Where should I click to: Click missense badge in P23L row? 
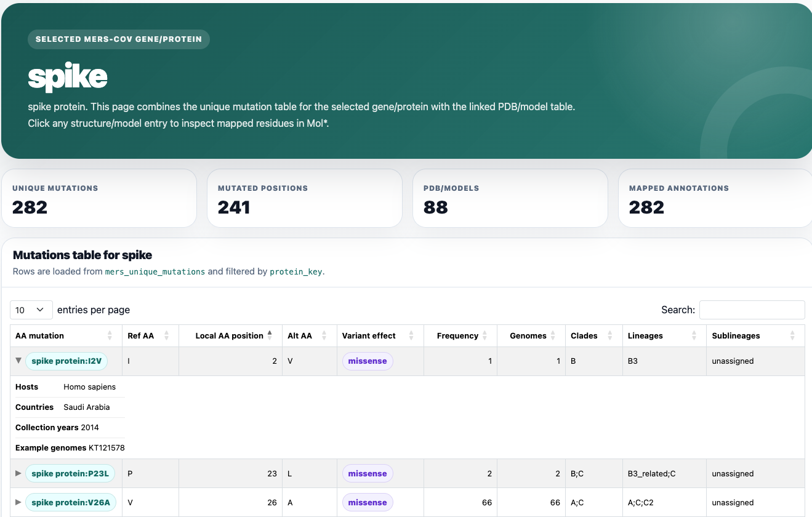[368, 473]
